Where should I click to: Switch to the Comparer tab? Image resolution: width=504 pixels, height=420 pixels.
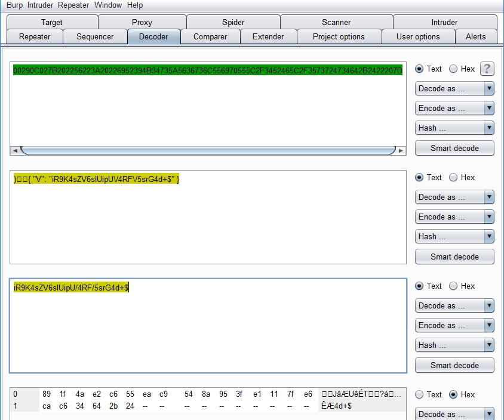click(210, 36)
